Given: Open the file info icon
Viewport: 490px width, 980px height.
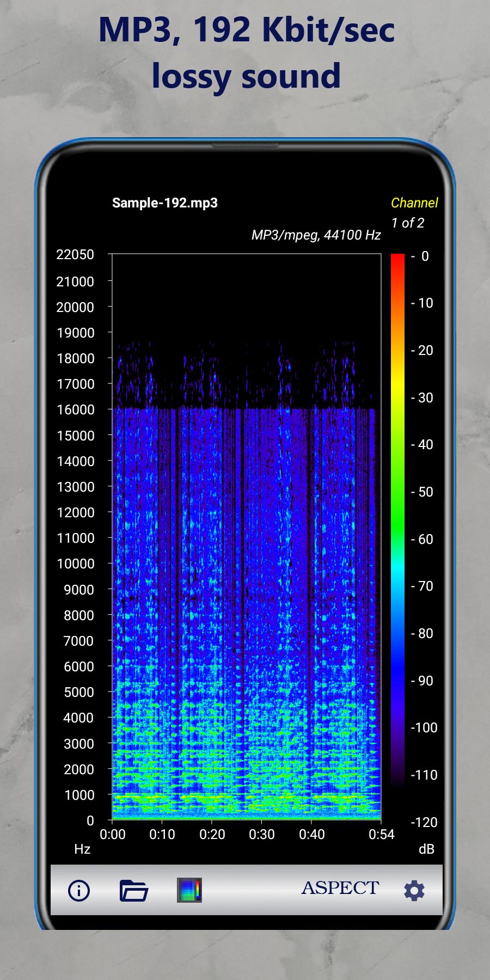Looking at the screenshot, I should point(79,890).
